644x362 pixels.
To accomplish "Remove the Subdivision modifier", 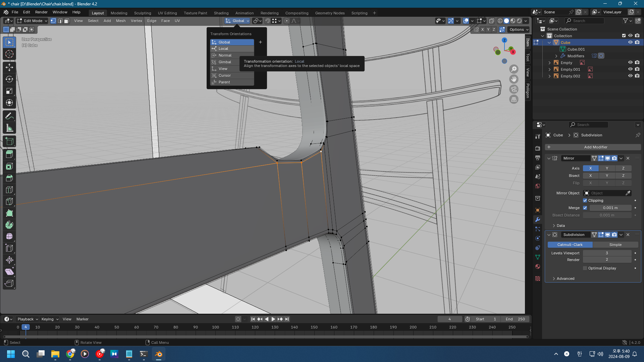I will [x=628, y=235].
